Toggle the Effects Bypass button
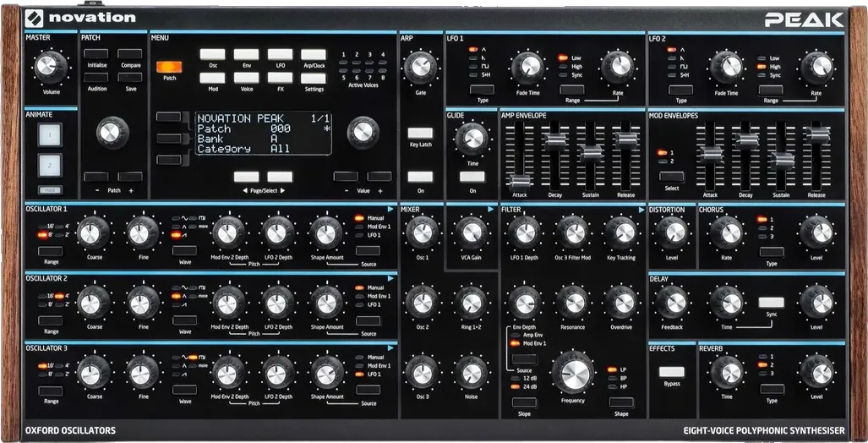Viewport: 868px width, 443px height. pos(672,371)
